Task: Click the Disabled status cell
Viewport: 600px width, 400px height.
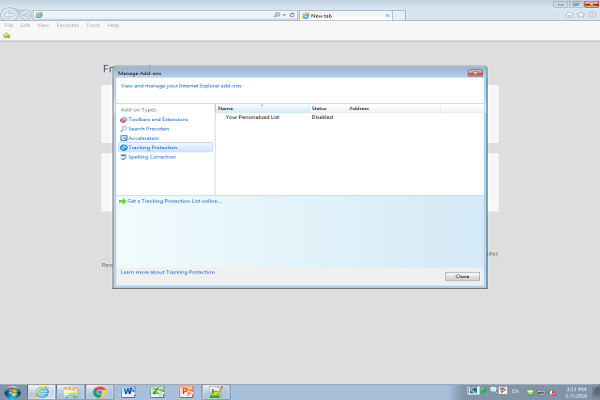Action: [x=322, y=117]
